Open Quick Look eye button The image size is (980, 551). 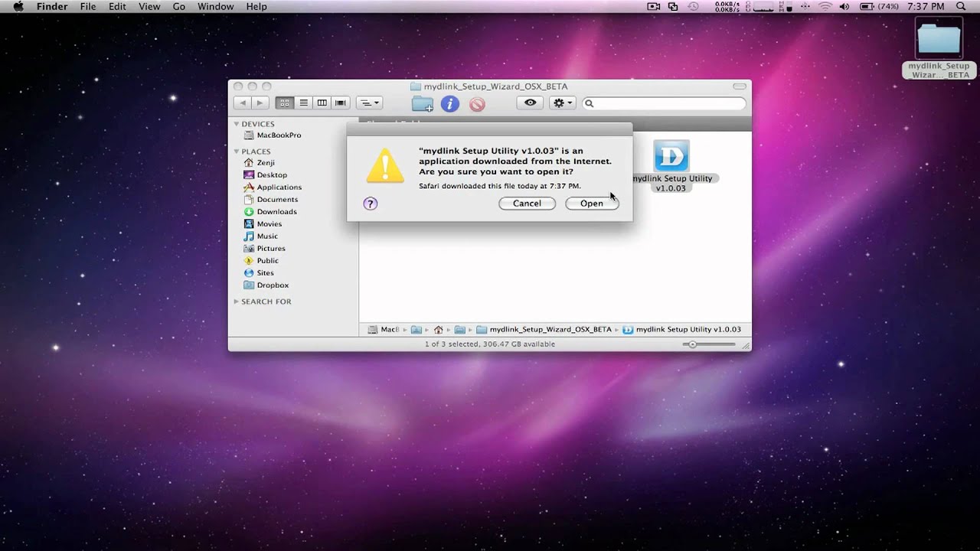[530, 103]
